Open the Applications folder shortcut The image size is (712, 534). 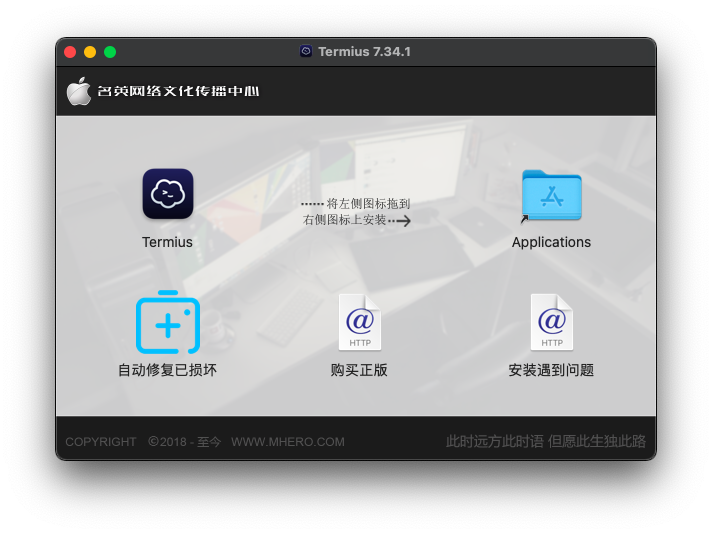click(x=551, y=195)
